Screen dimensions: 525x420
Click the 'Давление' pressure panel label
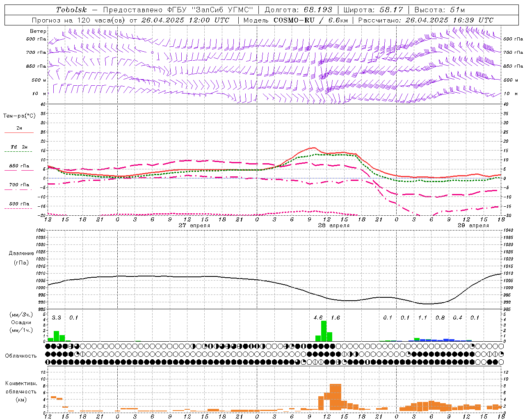(21, 253)
